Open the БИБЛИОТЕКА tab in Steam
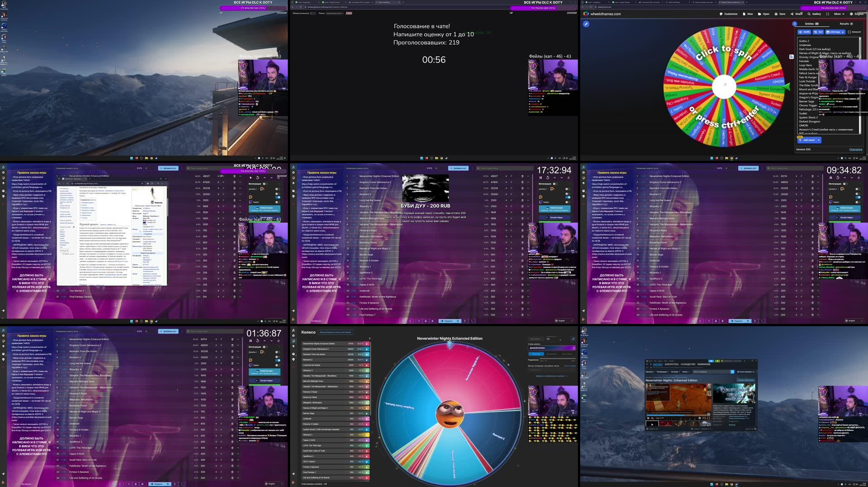This screenshot has height=487, width=868. tap(671, 364)
